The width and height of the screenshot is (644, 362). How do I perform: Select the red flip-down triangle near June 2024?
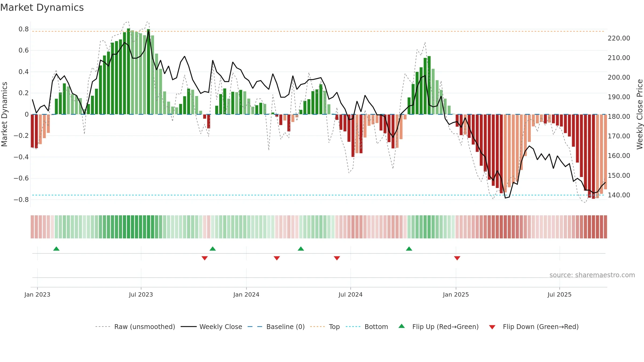pos(337,258)
